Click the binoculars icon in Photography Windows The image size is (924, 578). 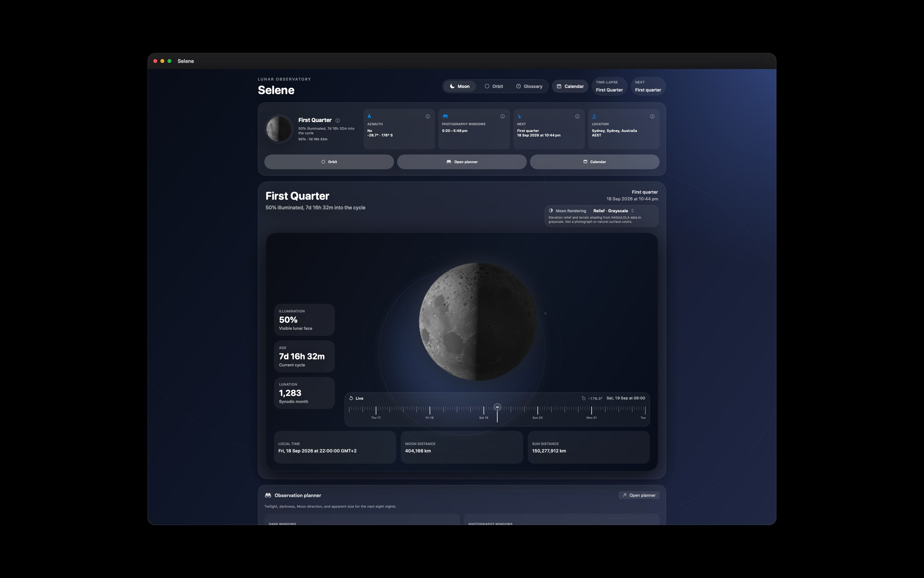[445, 116]
